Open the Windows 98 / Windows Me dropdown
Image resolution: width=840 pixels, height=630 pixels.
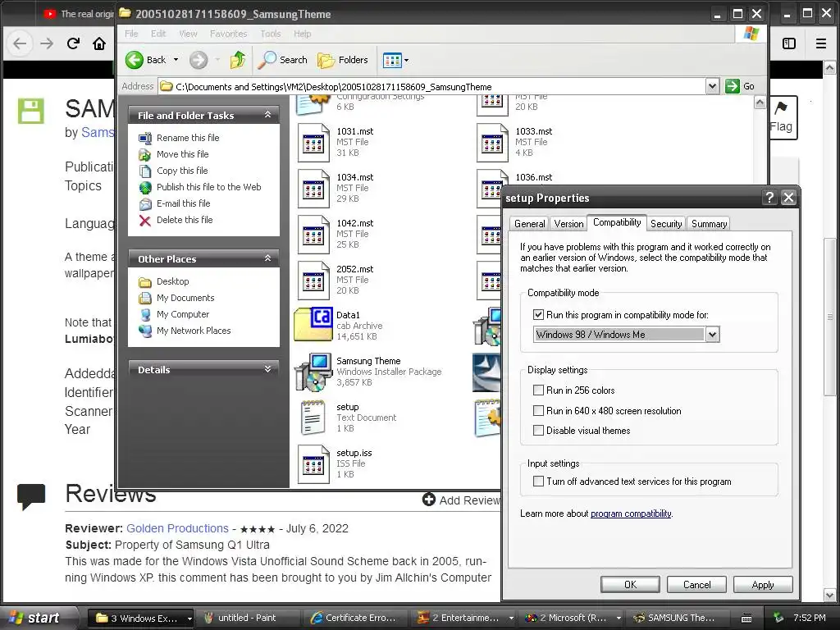(712, 335)
